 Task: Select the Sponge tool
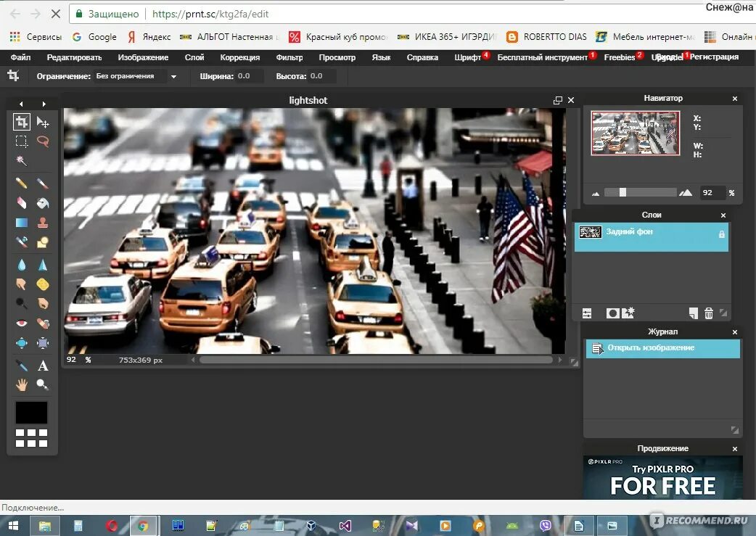pyautogui.click(x=43, y=284)
